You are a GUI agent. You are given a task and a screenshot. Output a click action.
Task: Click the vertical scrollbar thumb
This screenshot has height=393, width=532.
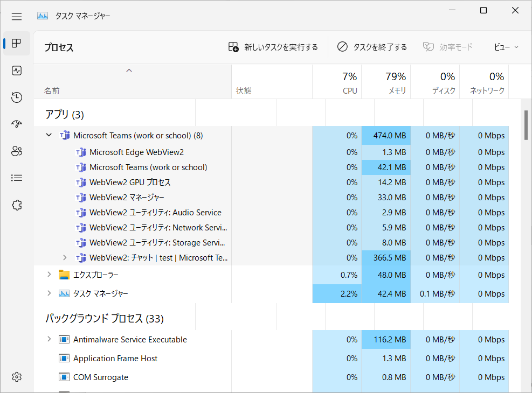[526, 125]
